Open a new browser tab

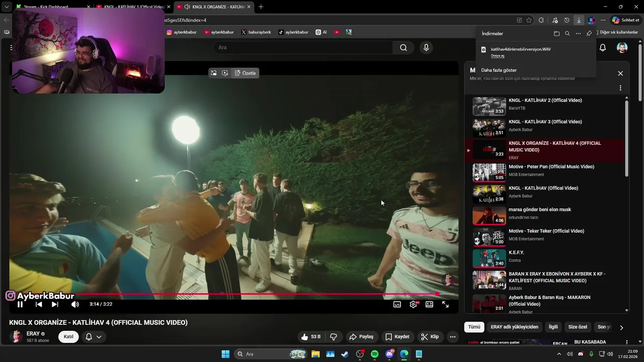261,7
